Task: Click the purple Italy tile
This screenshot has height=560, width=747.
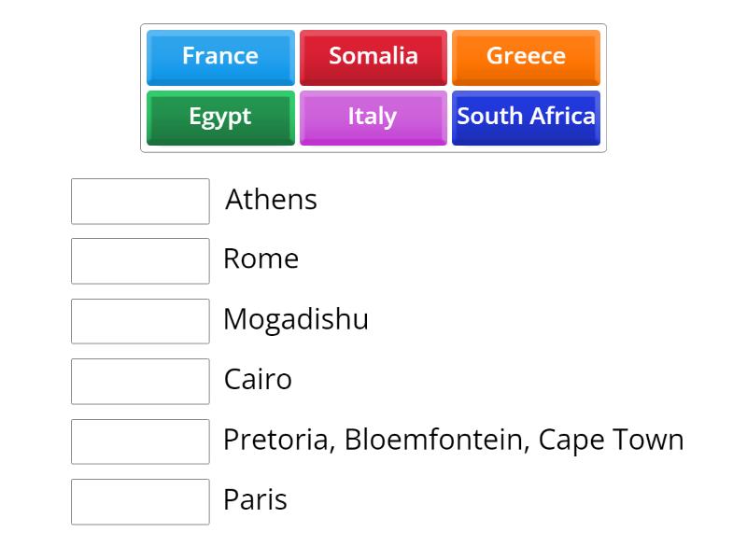Action: 373,117
